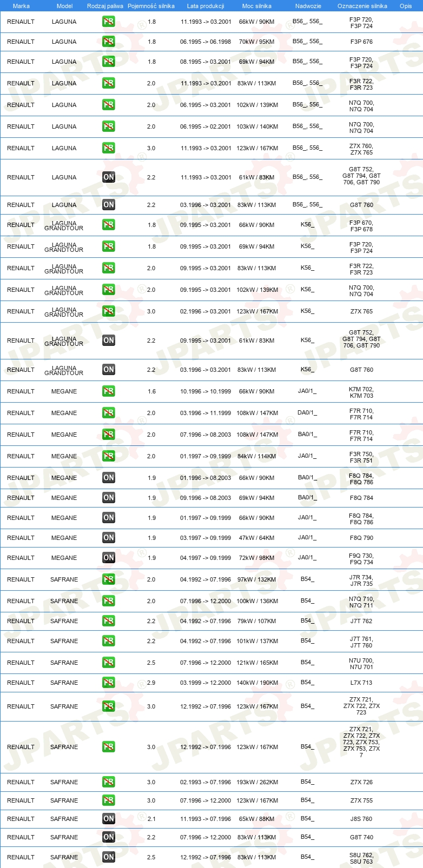The width and height of the screenshot is (423, 868).
Task: Click petrol icon in Safrane 101kW / 137KM row
Action: pyautogui.click(x=109, y=641)
